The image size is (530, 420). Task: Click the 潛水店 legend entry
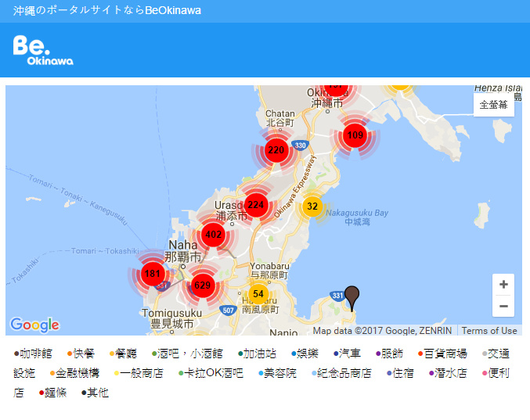click(450, 373)
